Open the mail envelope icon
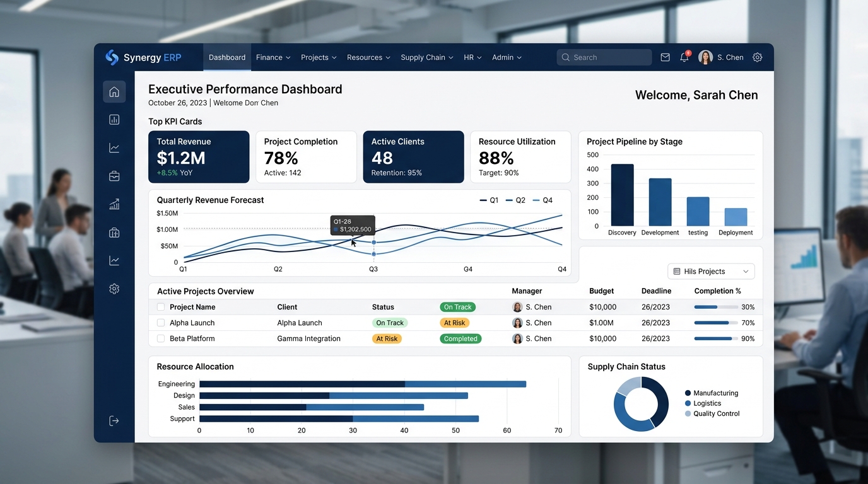This screenshot has height=484, width=868. tap(665, 57)
